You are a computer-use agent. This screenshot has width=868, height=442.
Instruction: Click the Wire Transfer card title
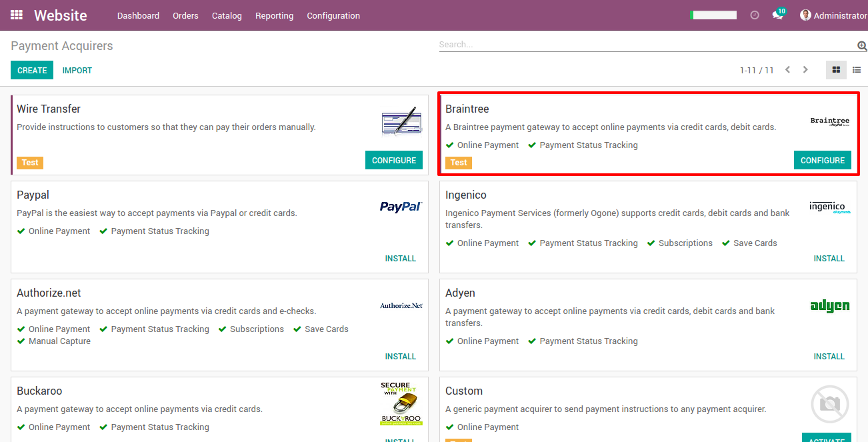tap(49, 109)
